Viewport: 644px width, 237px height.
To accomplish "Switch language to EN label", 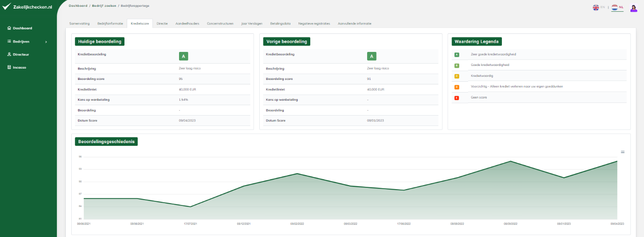I will (603, 7).
